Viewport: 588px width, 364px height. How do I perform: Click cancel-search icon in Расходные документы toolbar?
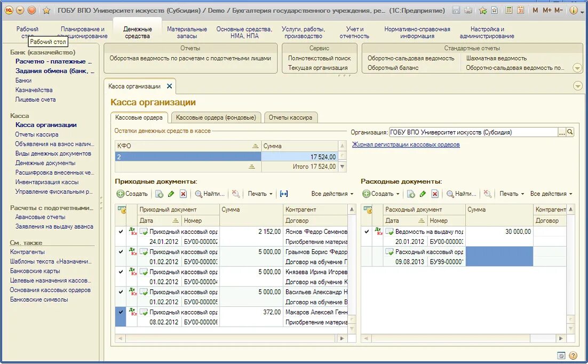pos(487,194)
